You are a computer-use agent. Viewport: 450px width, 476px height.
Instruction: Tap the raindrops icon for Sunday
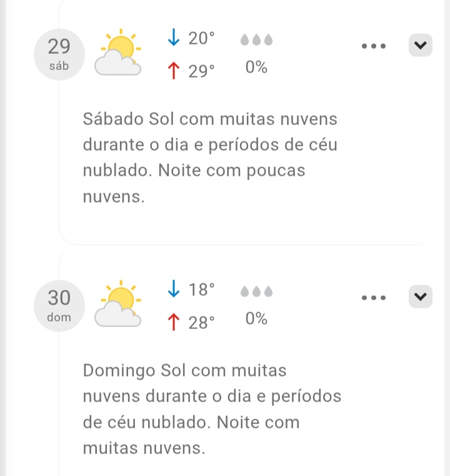coord(257,291)
